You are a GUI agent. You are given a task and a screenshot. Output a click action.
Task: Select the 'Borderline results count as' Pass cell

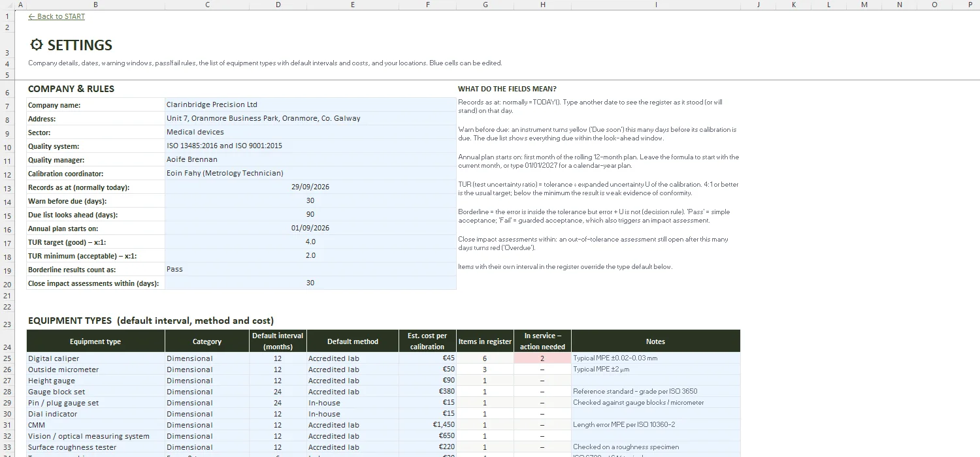tap(310, 269)
